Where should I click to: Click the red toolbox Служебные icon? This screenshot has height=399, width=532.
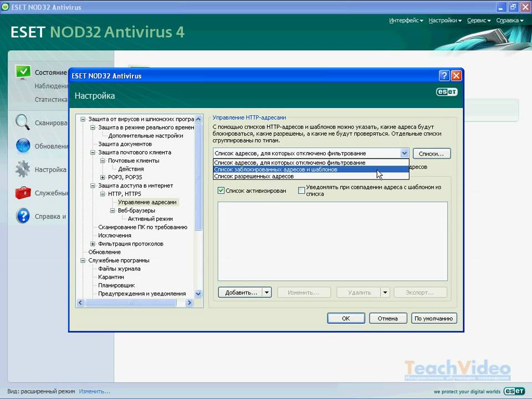23,193
